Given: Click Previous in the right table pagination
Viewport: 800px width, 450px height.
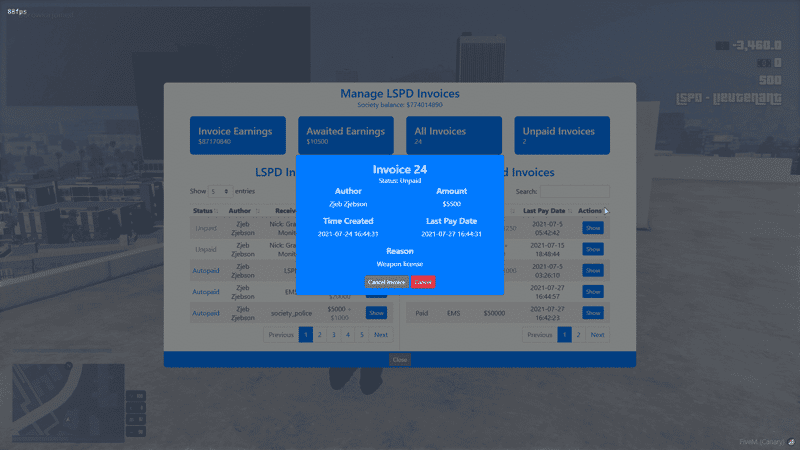Looking at the screenshot, I should click(539, 335).
